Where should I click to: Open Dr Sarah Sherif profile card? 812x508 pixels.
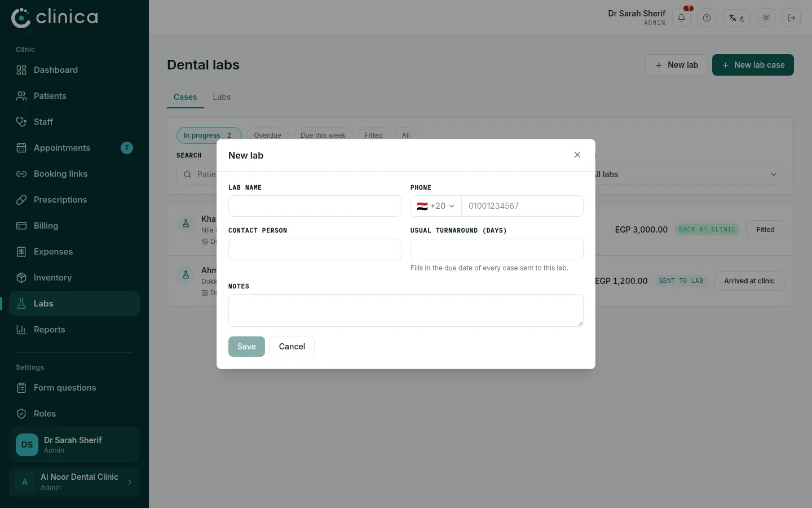pyautogui.click(x=74, y=445)
